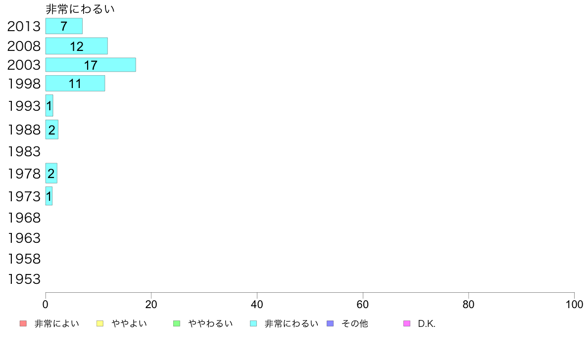
Task: Click the ややわるい legend text
Action: click(x=210, y=323)
